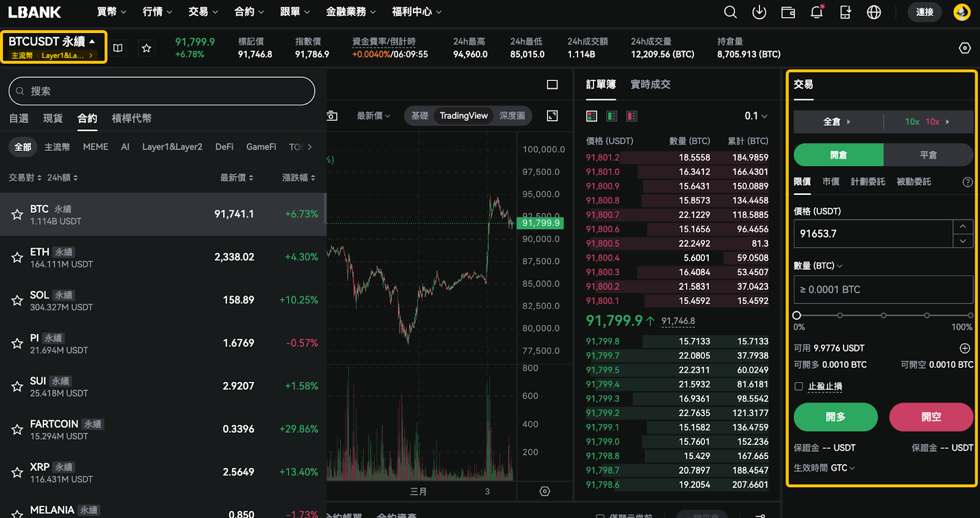The height and width of the screenshot is (518, 980).
Task: Select the 市價 order type tab
Action: pos(831,182)
